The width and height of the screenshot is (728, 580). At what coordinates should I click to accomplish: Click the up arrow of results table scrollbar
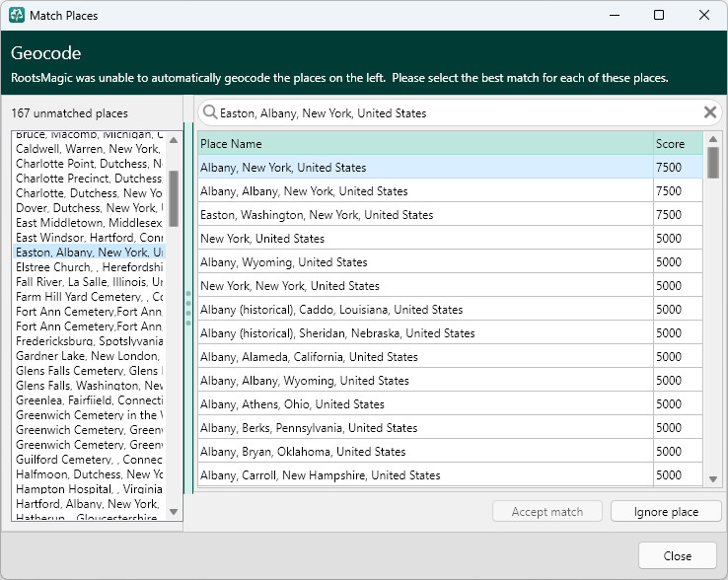713,139
